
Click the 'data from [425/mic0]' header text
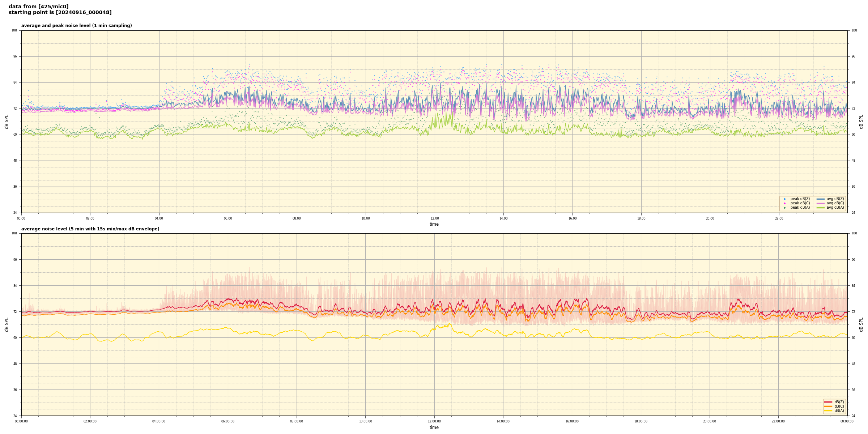click(38, 7)
